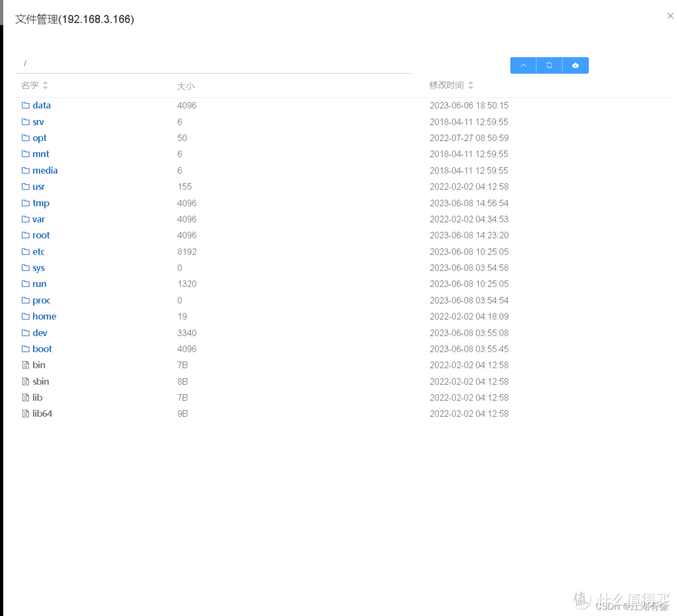Screen dimensions: 677x616
Task: Click the folder icon beside media
Action: [25, 170]
